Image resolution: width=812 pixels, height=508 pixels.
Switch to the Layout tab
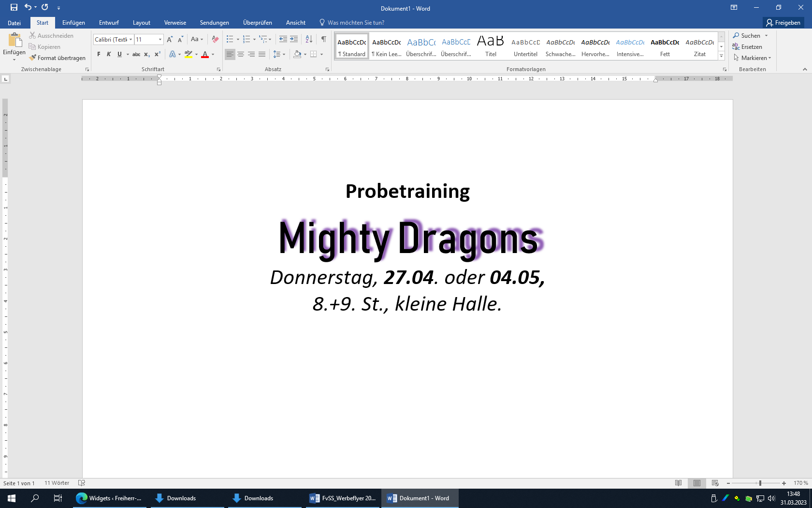point(141,23)
